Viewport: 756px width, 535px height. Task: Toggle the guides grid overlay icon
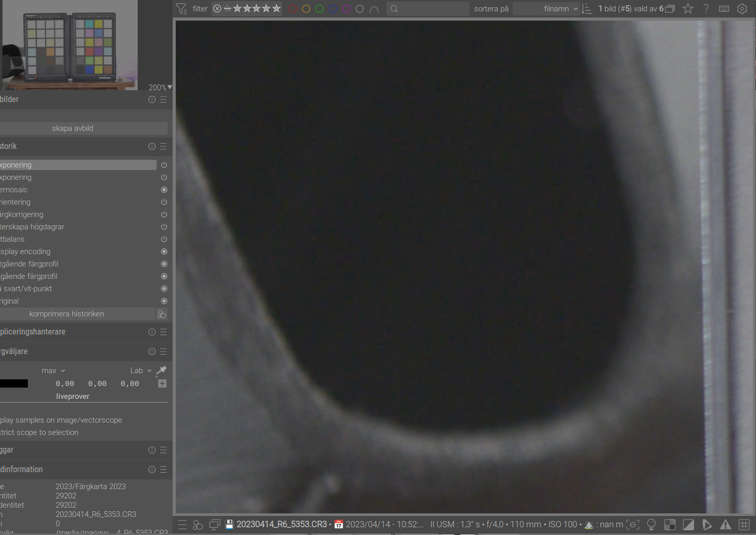point(744,525)
